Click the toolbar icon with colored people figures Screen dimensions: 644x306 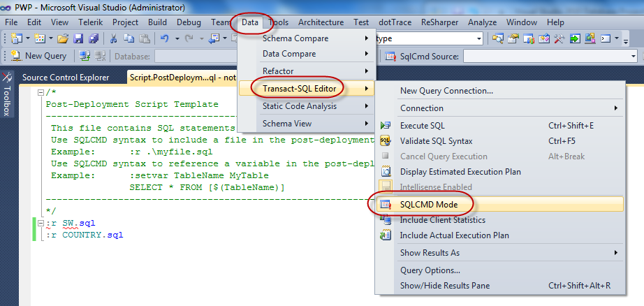pyautogui.click(x=529, y=38)
